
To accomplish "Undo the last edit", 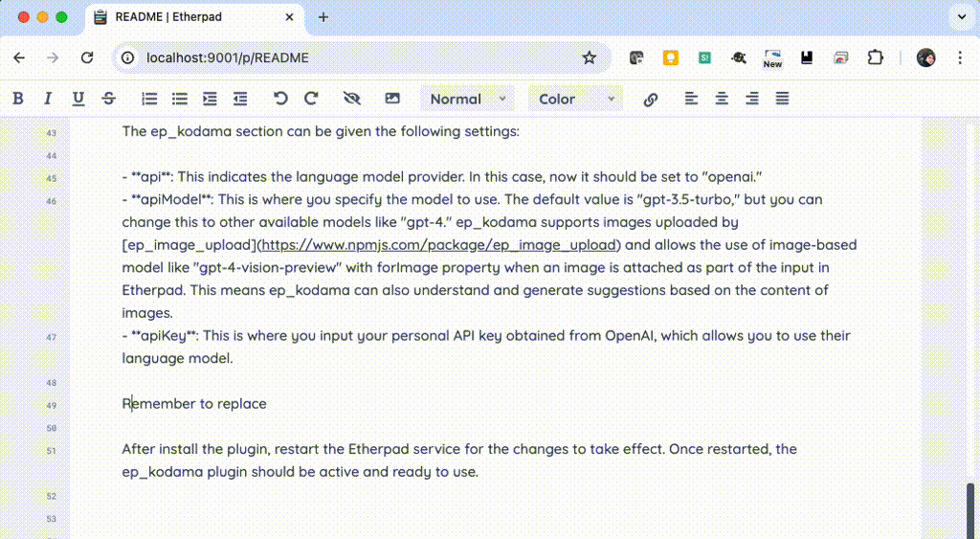I will point(280,99).
